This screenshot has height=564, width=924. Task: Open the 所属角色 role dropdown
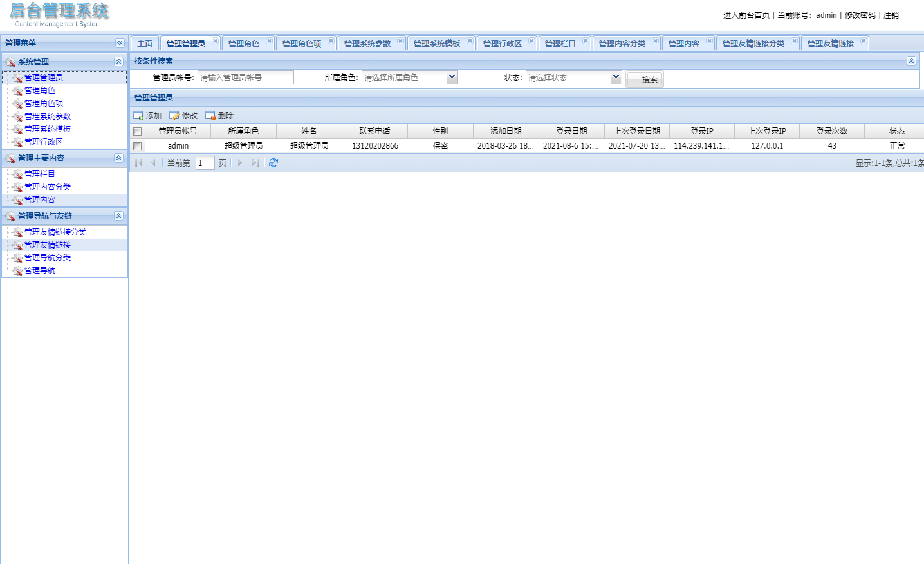pyautogui.click(x=451, y=77)
